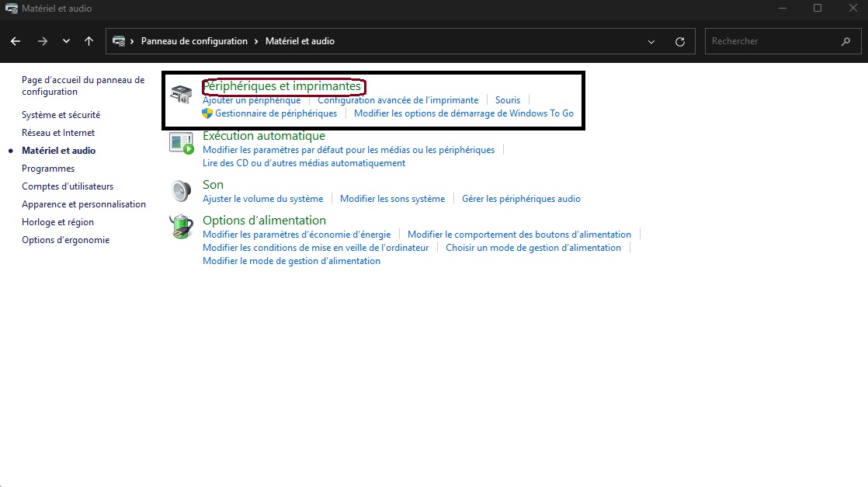868x487 pixels.
Task: Select Système et sécurité in sidebar
Action: (61, 115)
